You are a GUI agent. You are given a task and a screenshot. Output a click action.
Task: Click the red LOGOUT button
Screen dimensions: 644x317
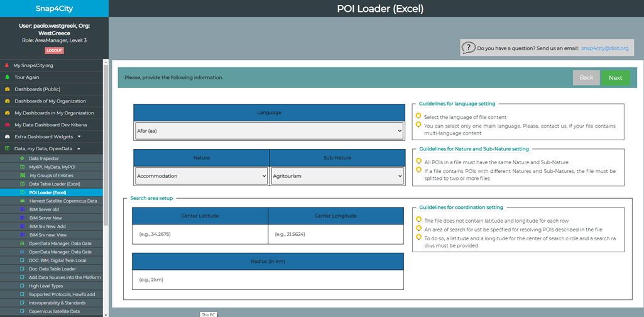(x=54, y=50)
